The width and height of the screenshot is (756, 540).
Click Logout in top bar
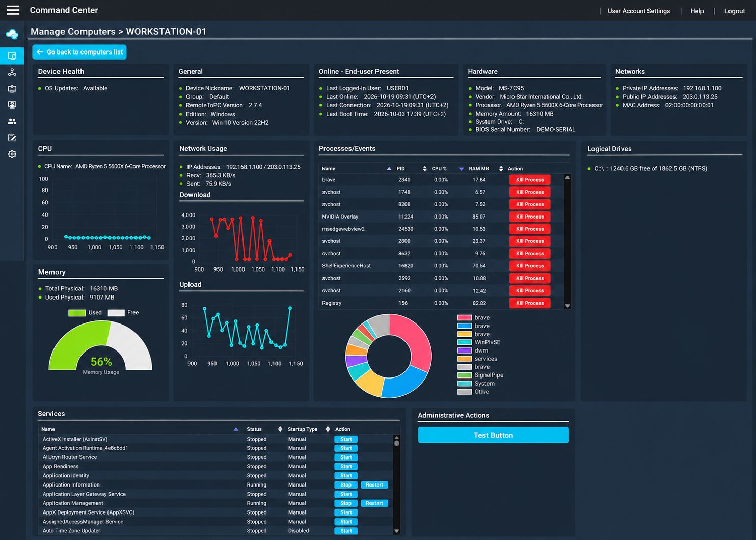point(734,11)
